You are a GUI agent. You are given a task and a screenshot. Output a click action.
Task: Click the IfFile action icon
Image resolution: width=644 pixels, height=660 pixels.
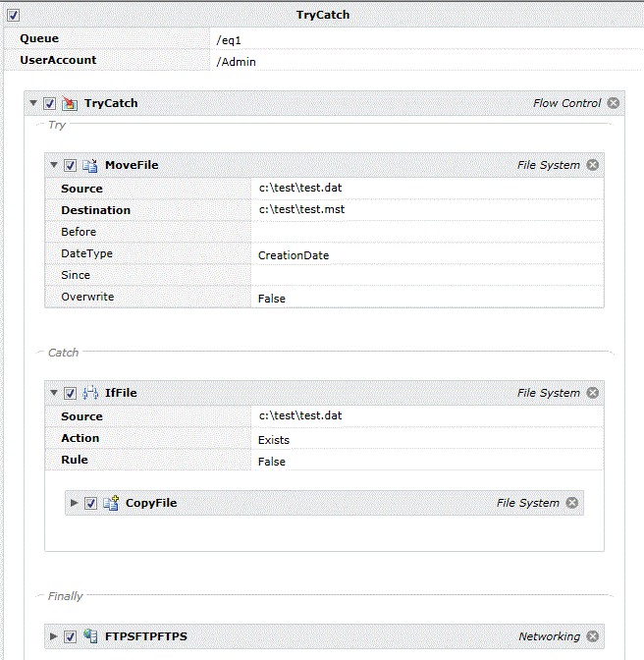tap(90, 393)
